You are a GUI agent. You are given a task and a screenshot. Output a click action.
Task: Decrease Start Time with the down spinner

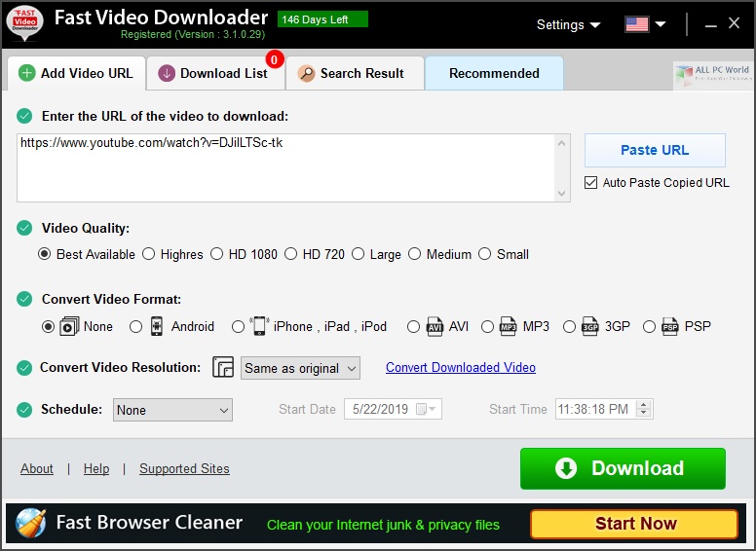point(644,413)
